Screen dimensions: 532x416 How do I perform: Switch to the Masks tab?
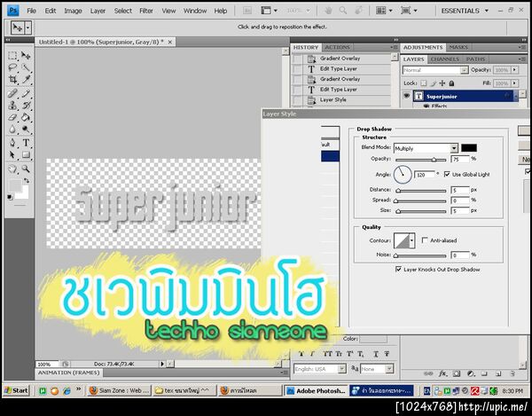(x=458, y=47)
